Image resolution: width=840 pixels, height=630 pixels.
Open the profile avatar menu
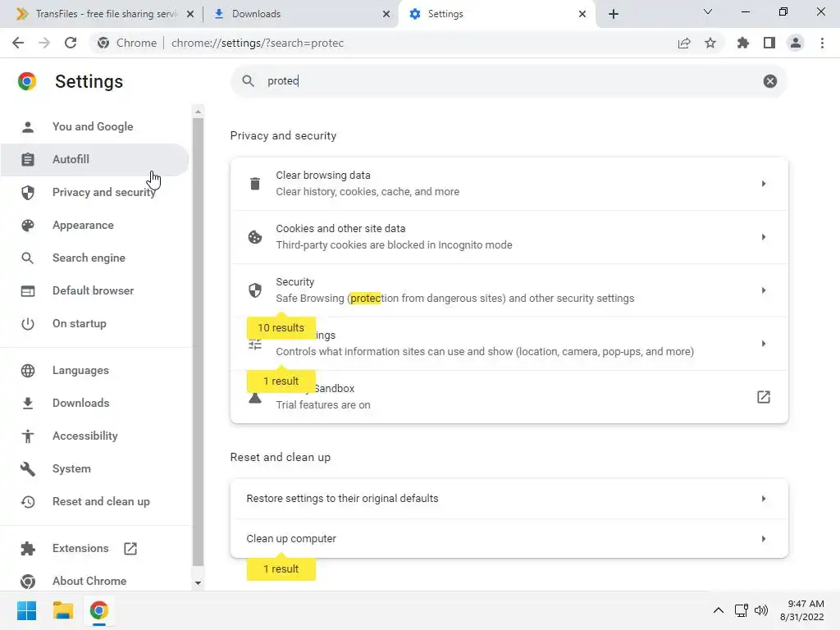tap(796, 43)
